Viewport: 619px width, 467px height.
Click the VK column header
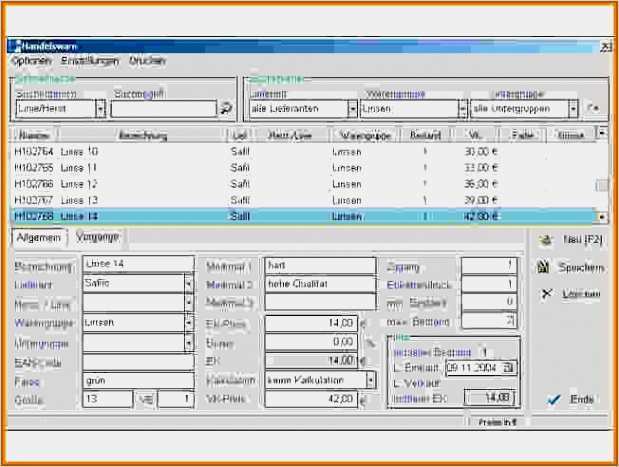475,134
